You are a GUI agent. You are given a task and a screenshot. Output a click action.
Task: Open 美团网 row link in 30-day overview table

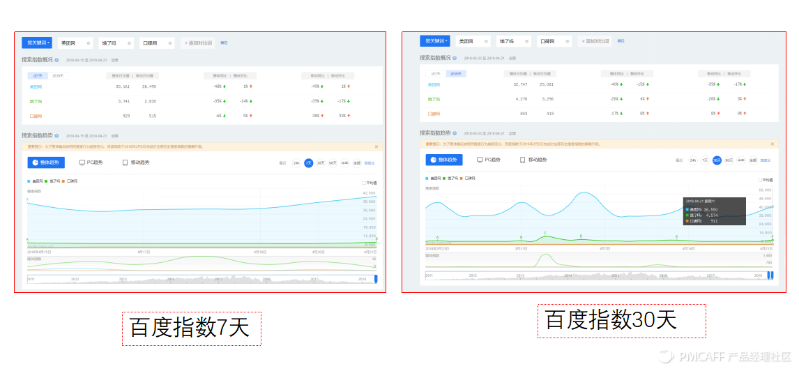[434, 84]
